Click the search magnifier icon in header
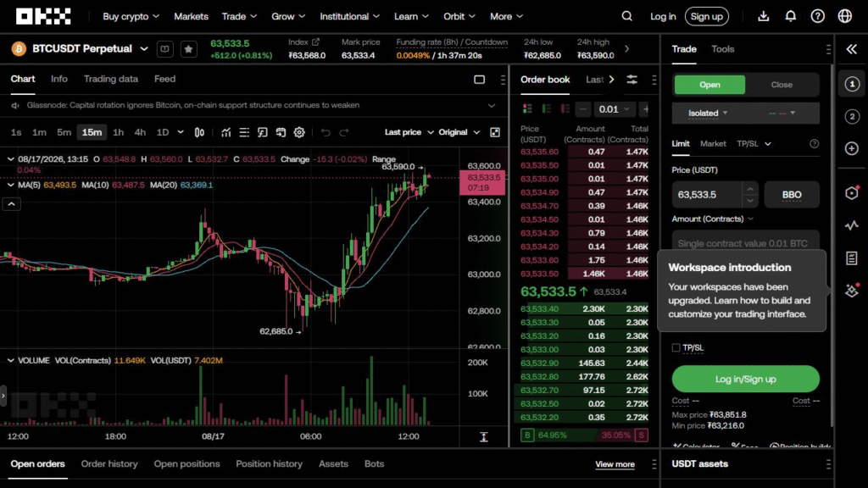The width and height of the screenshot is (868, 488). (626, 16)
